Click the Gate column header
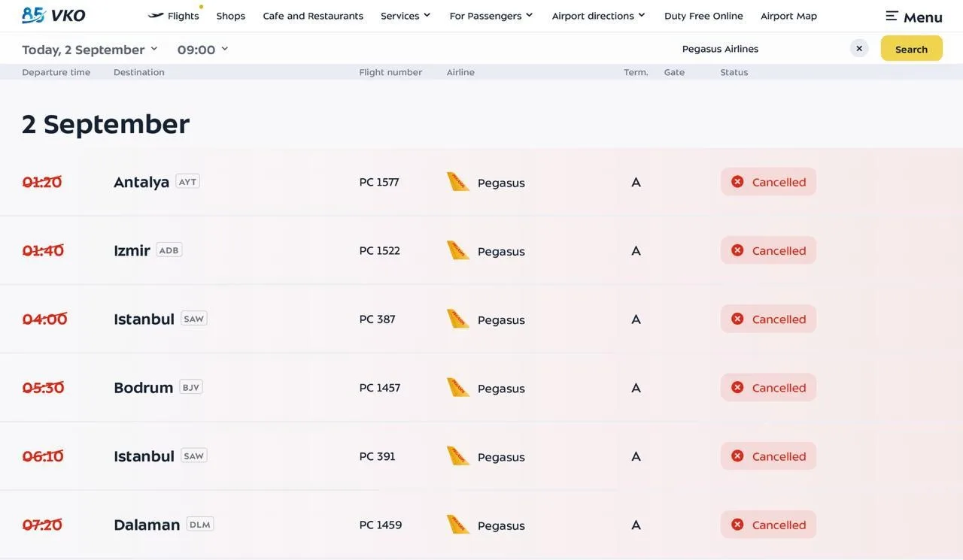 click(x=674, y=72)
